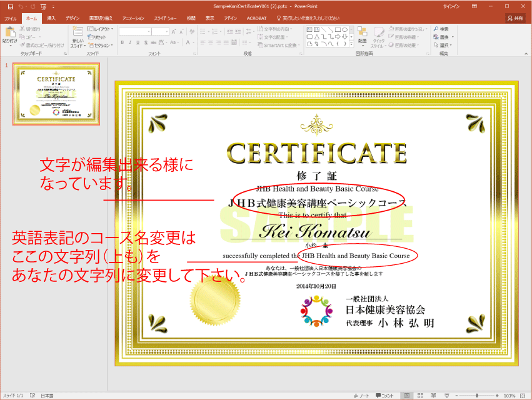532x400 pixels.
Task: Select the right arrow shape in gallery
Action: [x=338, y=37]
